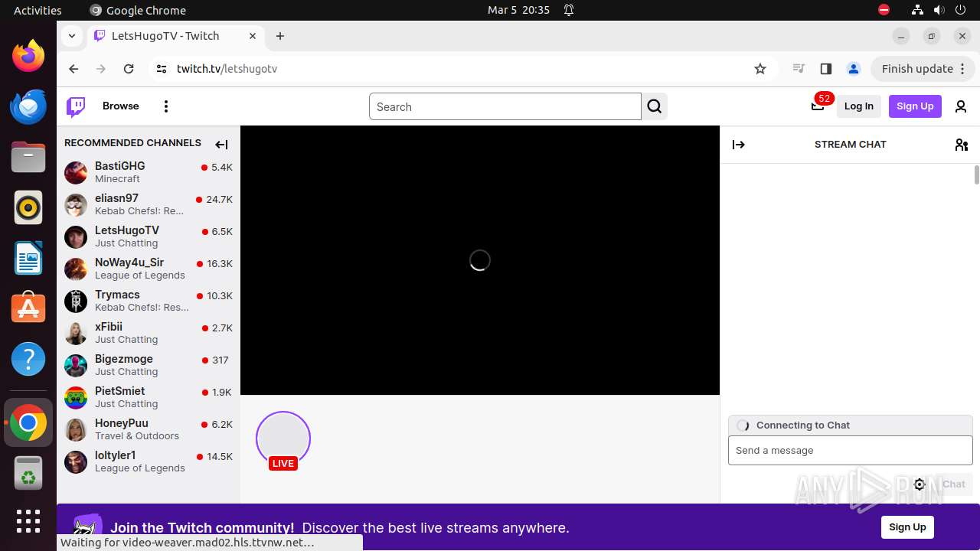Open the chat community users icon
Viewport: 980px width, 551px height.
tap(962, 145)
